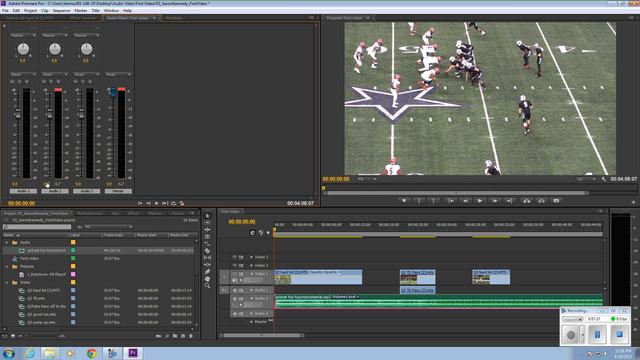Toggle visibility eye for Video 3 track
The width and height of the screenshot is (640, 360).
point(235,257)
